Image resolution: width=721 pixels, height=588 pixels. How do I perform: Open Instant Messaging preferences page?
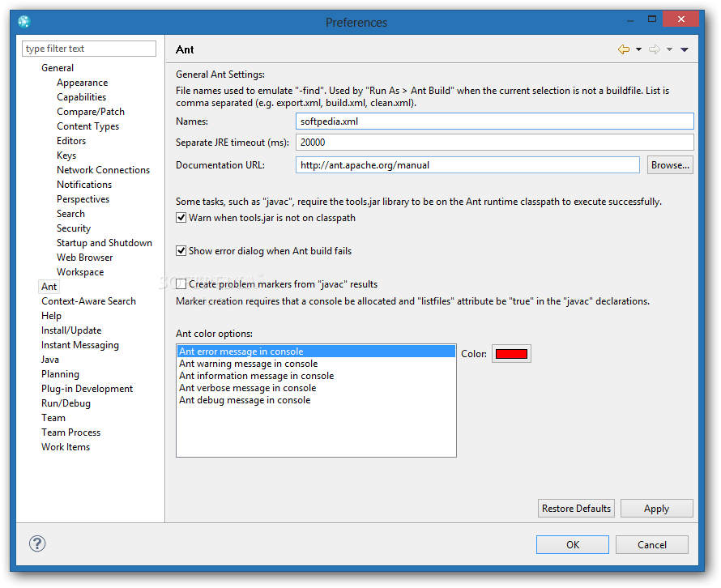click(x=80, y=345)
